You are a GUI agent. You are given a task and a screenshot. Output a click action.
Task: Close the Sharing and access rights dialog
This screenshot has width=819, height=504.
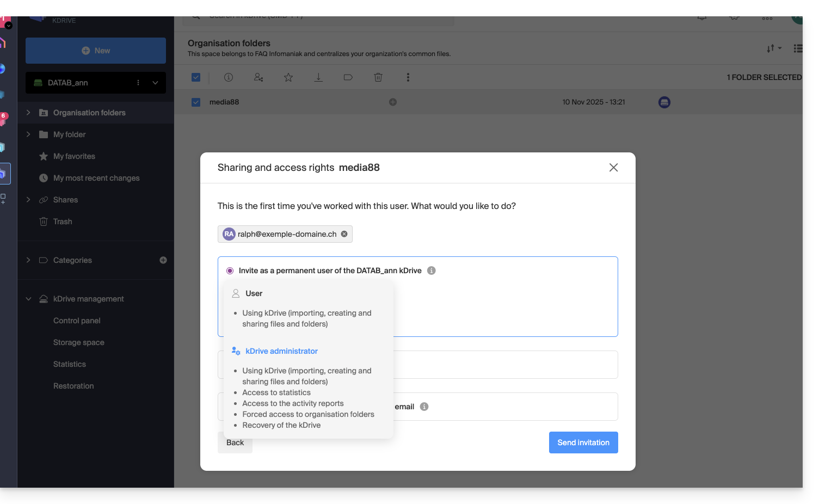[x=613, y=168]
